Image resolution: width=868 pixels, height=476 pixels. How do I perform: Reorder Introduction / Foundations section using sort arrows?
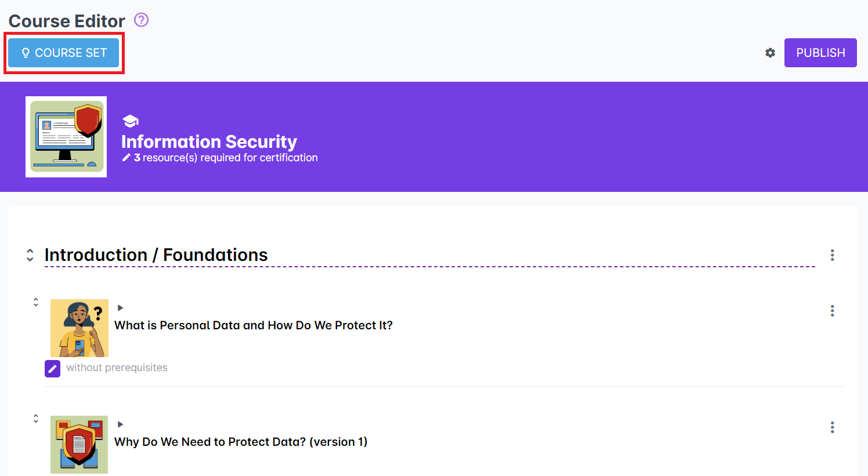30,255
